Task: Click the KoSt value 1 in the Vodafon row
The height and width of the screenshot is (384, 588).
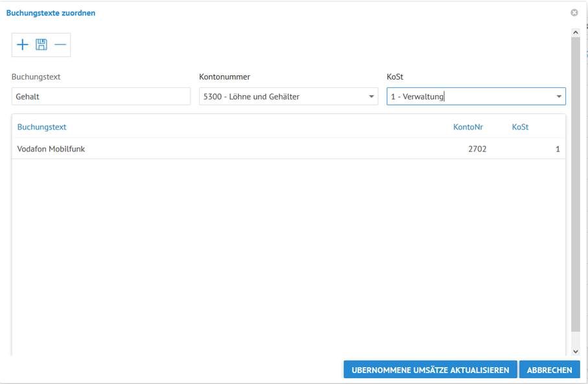Action: click(558, 149)
